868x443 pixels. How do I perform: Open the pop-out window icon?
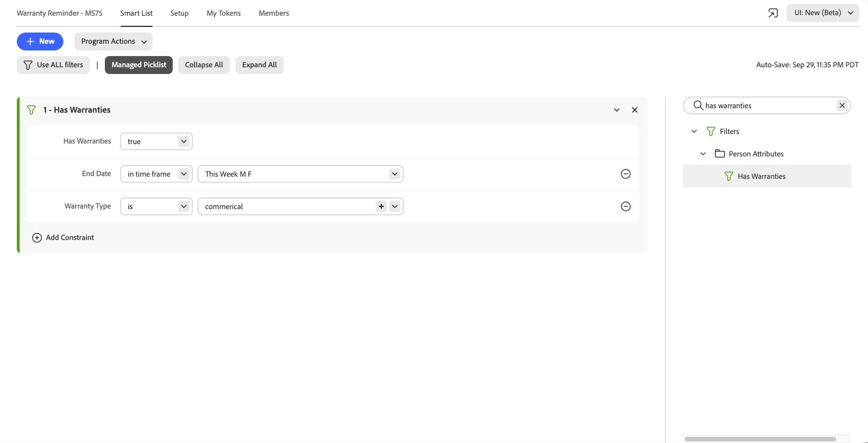(773, 13)
